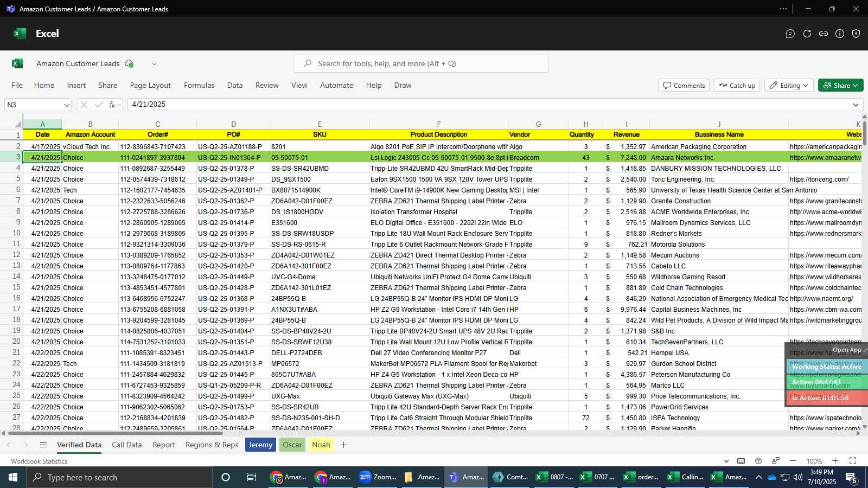Select the Granite Construction cell
The width and height of the screenshot is (868, 488).
point(719,201)
